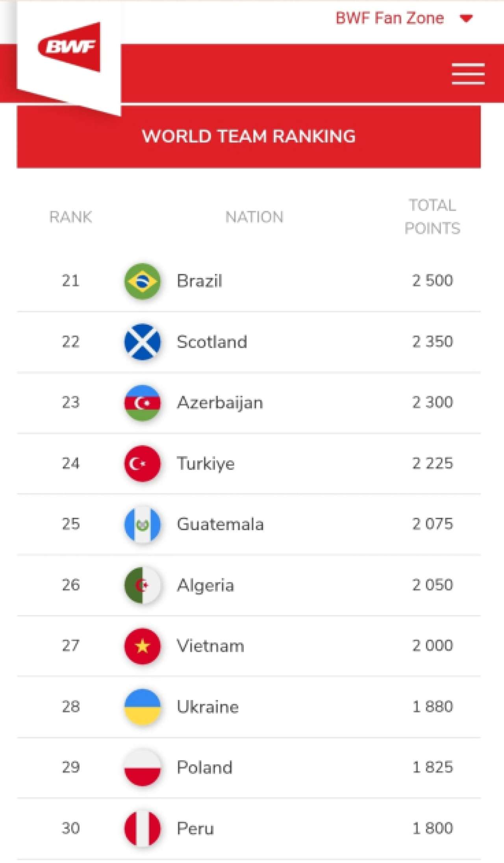Image resolution: width=504 pixels, height=863 pixels.
Task: Click the Ukraine flag icon
Action: tap(142, 707)
